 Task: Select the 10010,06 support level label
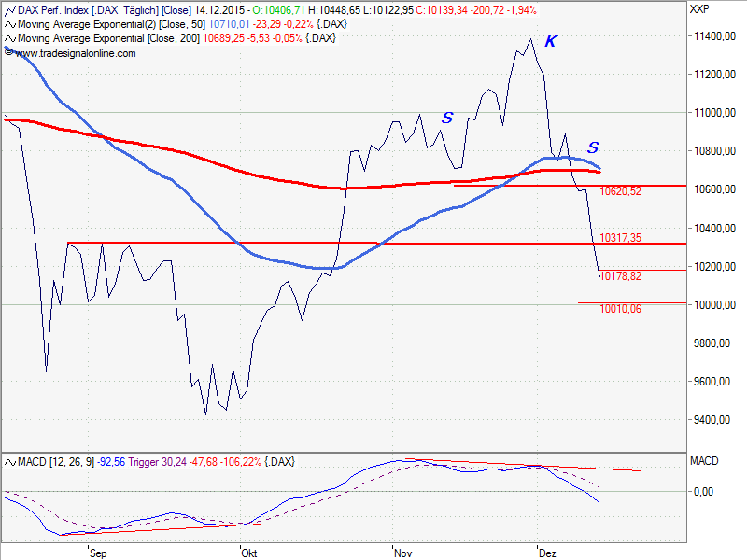click(620, 308)
